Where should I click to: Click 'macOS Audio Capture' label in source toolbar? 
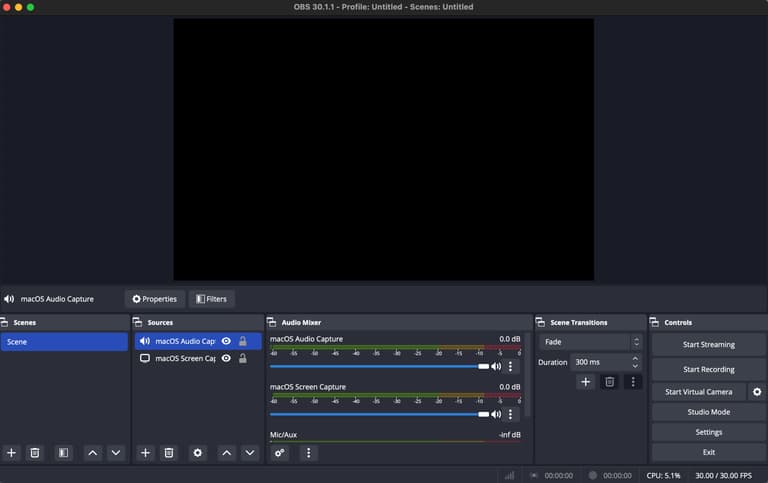[x=57, y=299]
